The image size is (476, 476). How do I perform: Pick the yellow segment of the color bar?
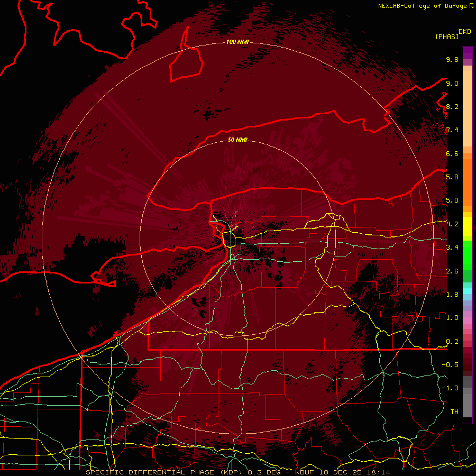[467, 226]
